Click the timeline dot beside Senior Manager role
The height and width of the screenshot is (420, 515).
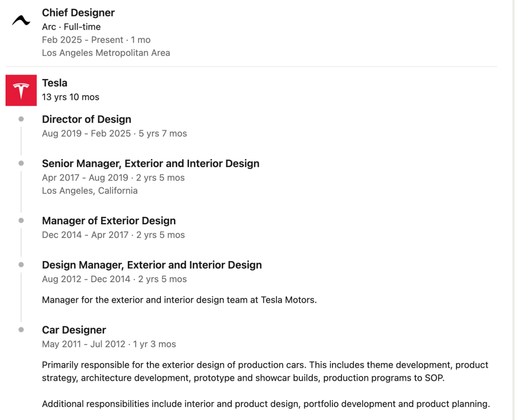[x=21, y=163]
